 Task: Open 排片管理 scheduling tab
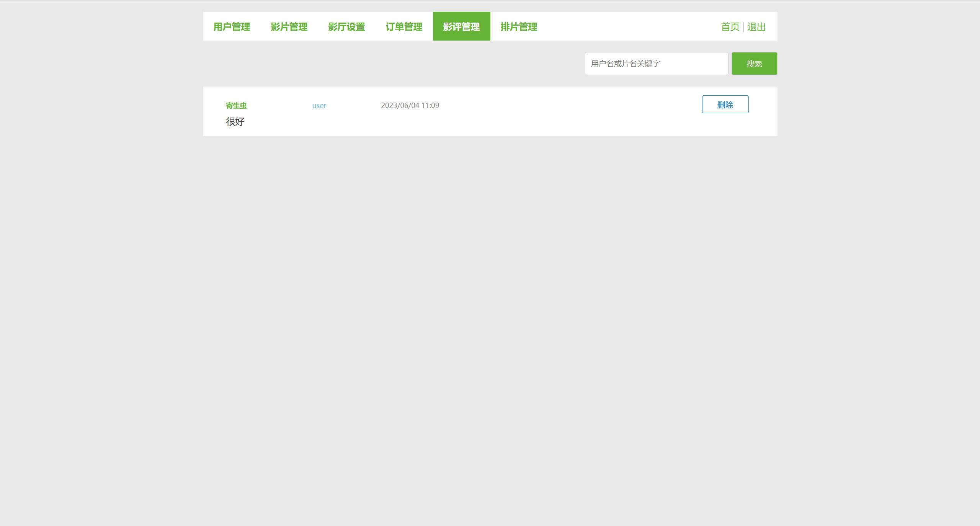[519, 26]
